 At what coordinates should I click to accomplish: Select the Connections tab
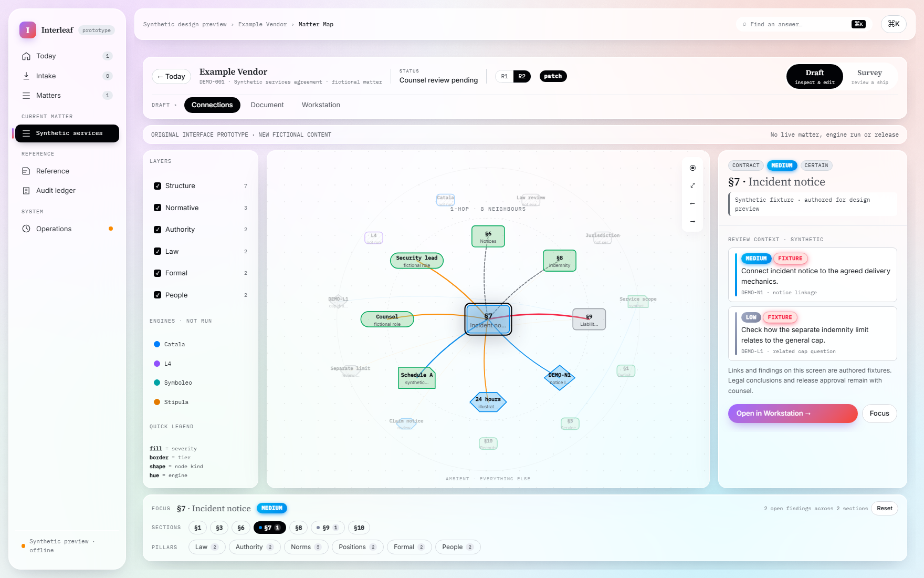212,105
